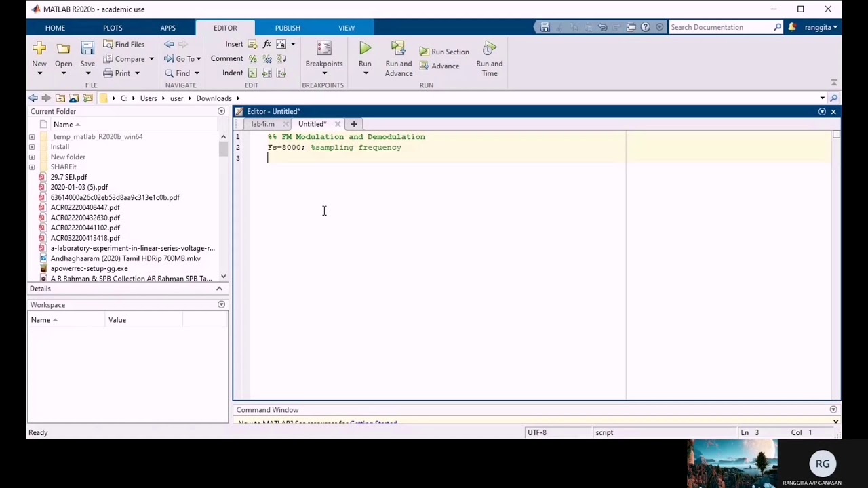
Task: Click the decrease indent icon
Action: (x=281, y=73)
